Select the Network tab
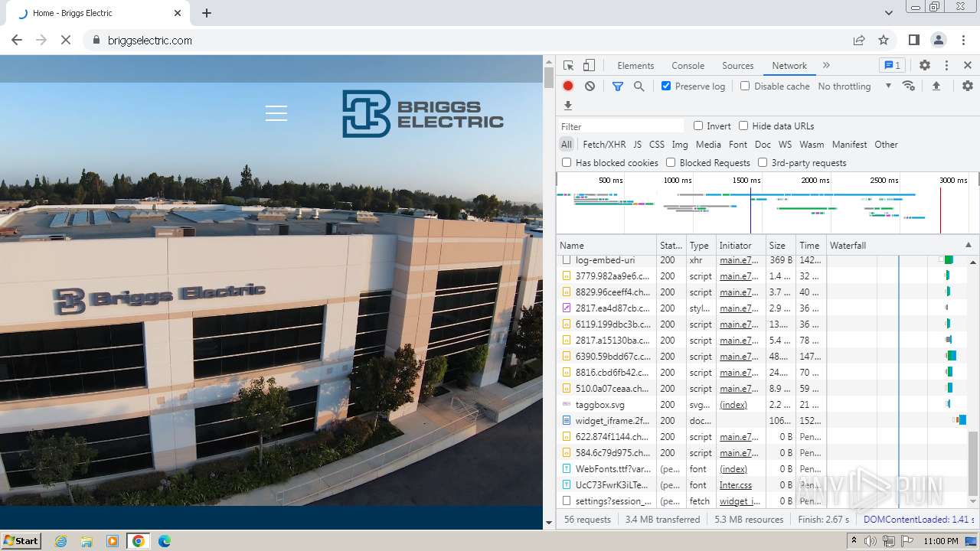 click(789, 66)
